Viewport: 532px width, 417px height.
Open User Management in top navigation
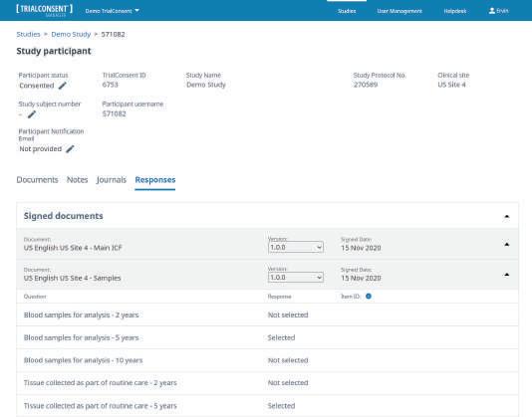pos(399,11)
